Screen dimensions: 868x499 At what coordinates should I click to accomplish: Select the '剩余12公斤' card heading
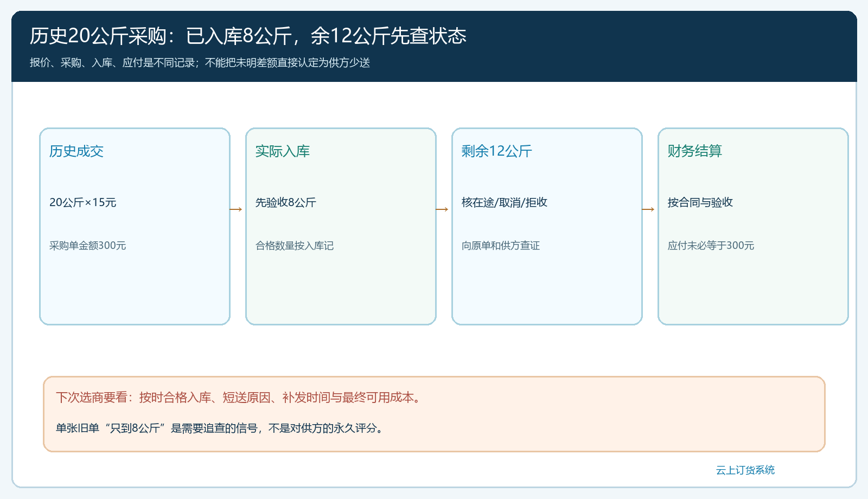coord(497,151)
